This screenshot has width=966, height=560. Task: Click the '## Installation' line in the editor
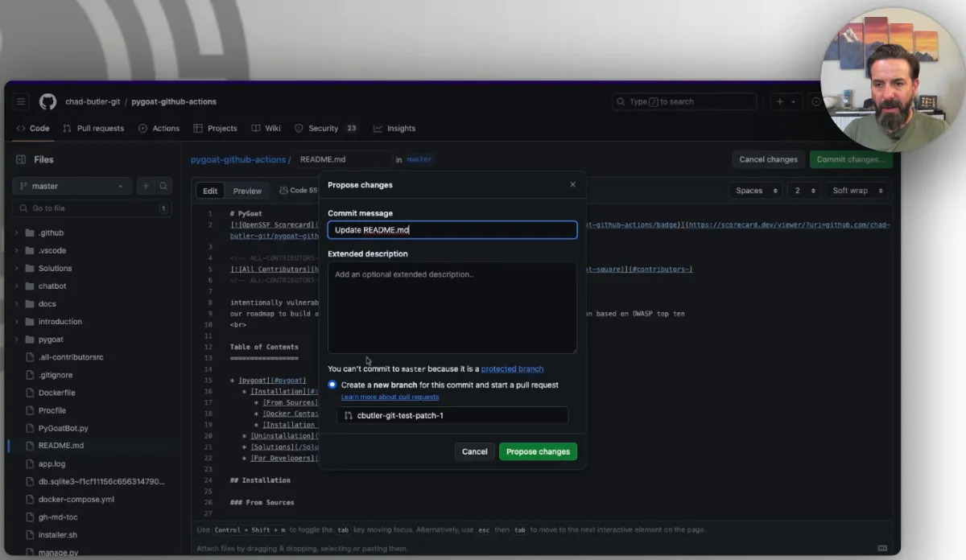coord(260,480)
